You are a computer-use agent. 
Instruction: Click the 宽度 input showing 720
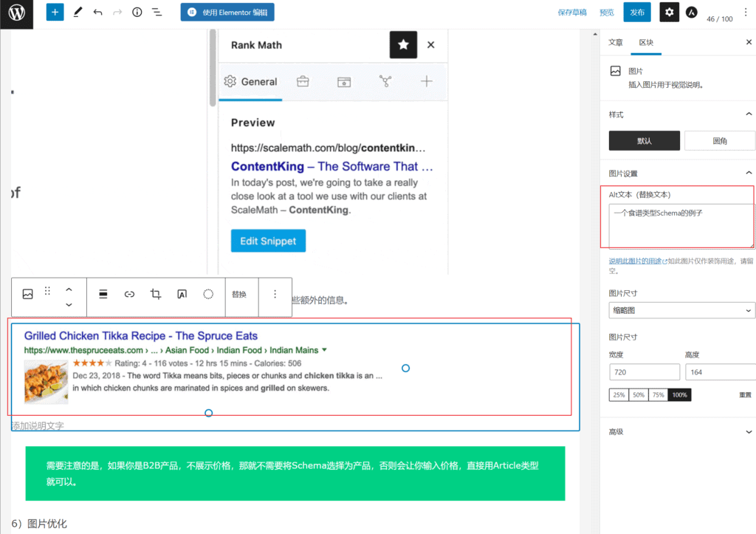644,372
